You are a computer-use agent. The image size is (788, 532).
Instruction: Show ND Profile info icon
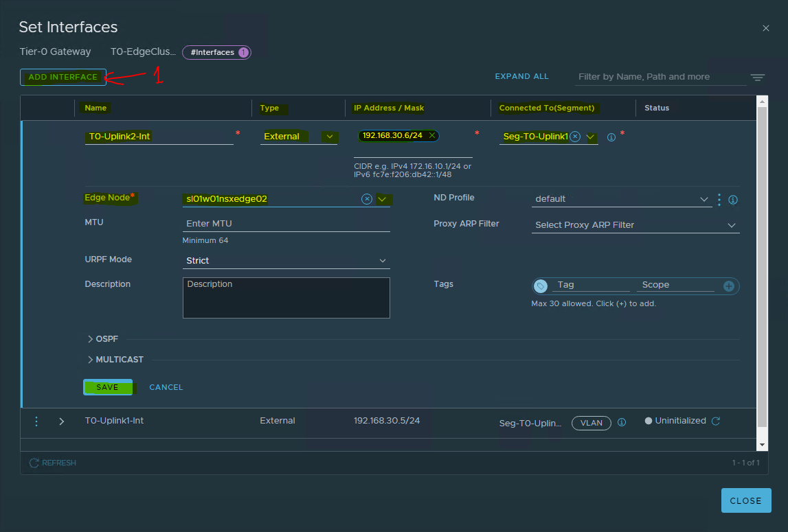[733, 200]
